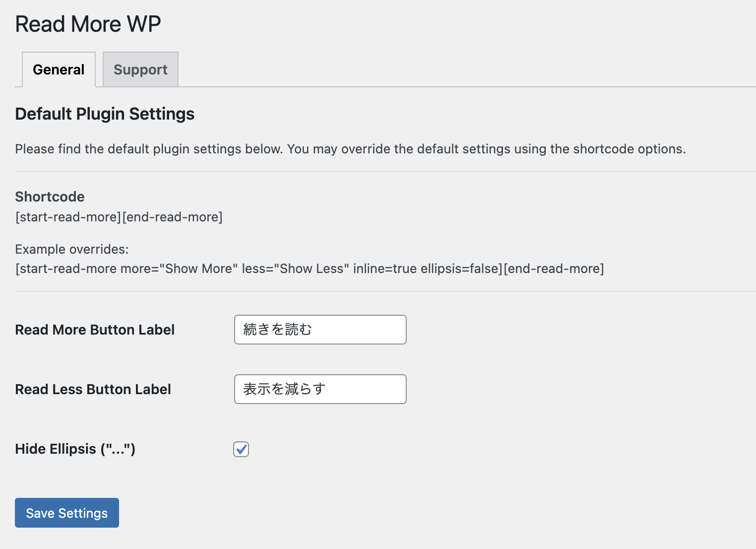
Task: Toggle the Hide Ellipsis setting off
Action: tap(241, 449)
